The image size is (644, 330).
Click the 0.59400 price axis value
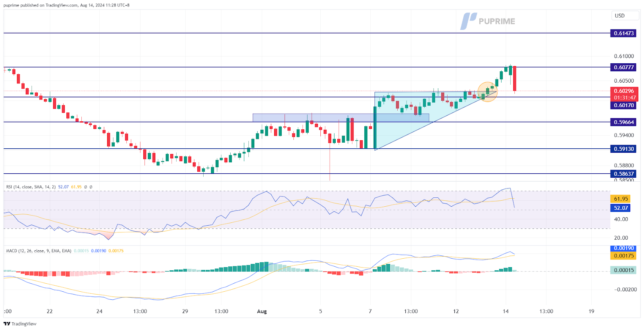click(624, 135)
